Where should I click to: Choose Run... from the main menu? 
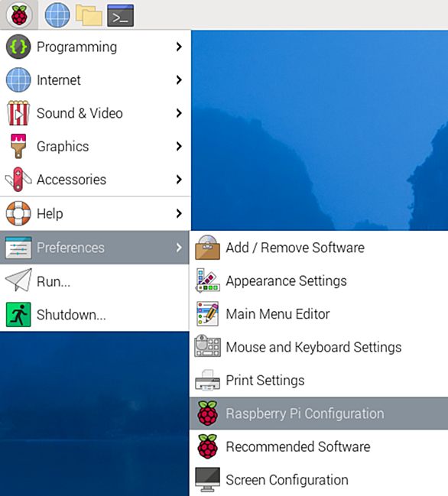(x=95, y=281)
